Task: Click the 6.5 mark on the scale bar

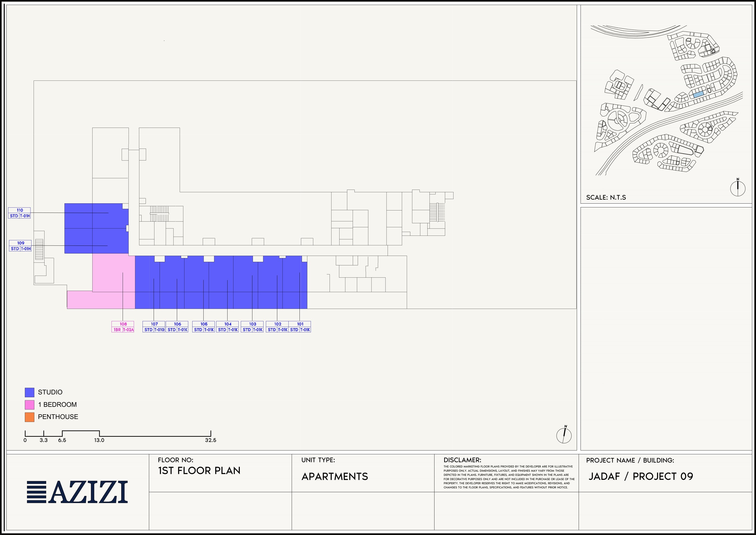Action: [62, 440]
